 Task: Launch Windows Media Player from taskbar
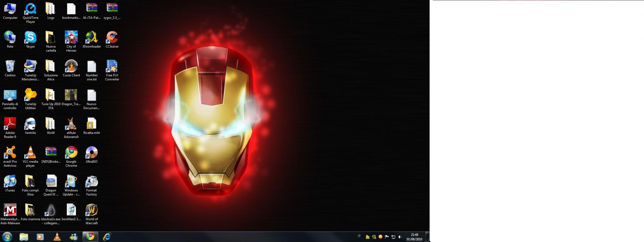[x=40, y=237]
